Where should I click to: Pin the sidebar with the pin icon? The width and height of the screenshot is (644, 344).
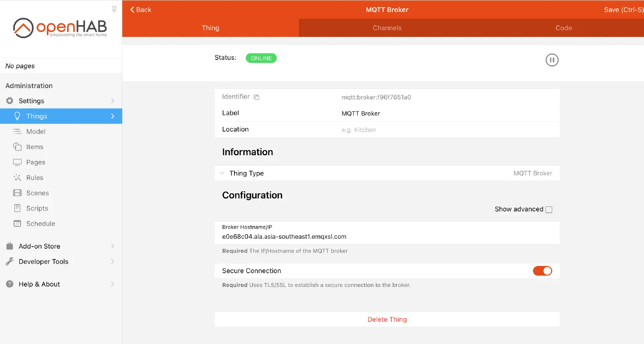[x=114, y=9]
